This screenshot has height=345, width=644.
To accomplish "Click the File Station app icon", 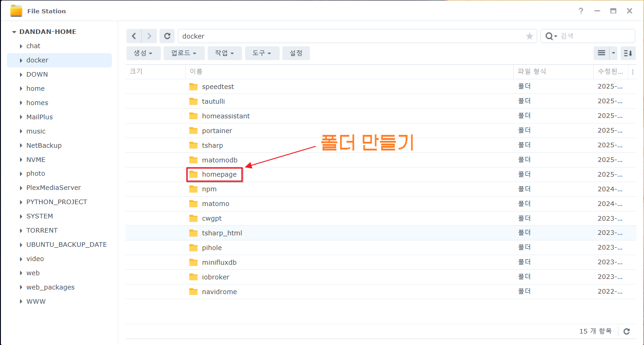I will point(16,11).
